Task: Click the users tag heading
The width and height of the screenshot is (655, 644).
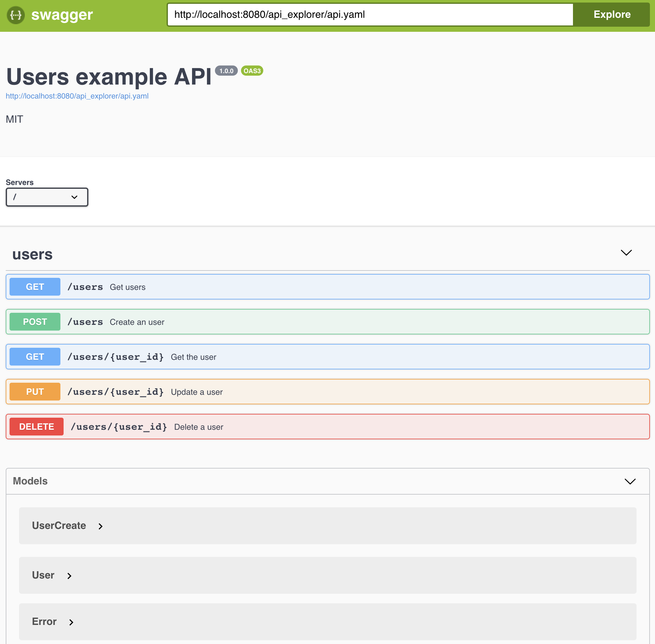Action: pyautogui.click(x=32, y=254)
